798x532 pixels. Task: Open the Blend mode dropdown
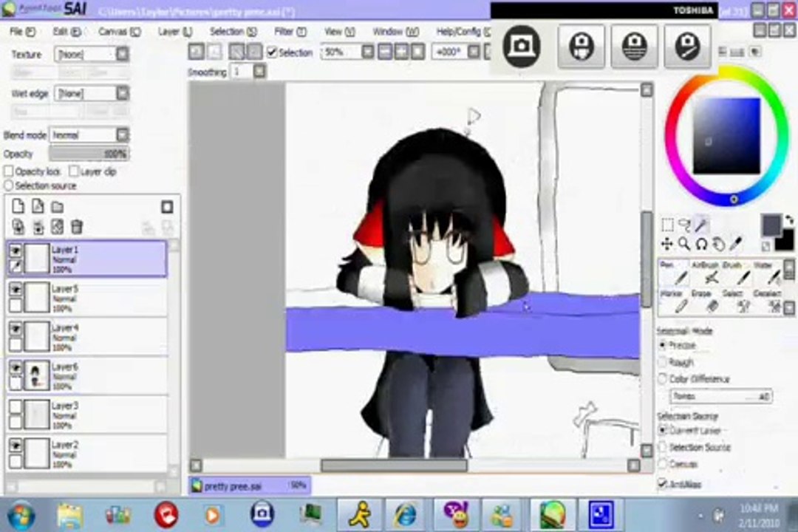coord(122,135)
